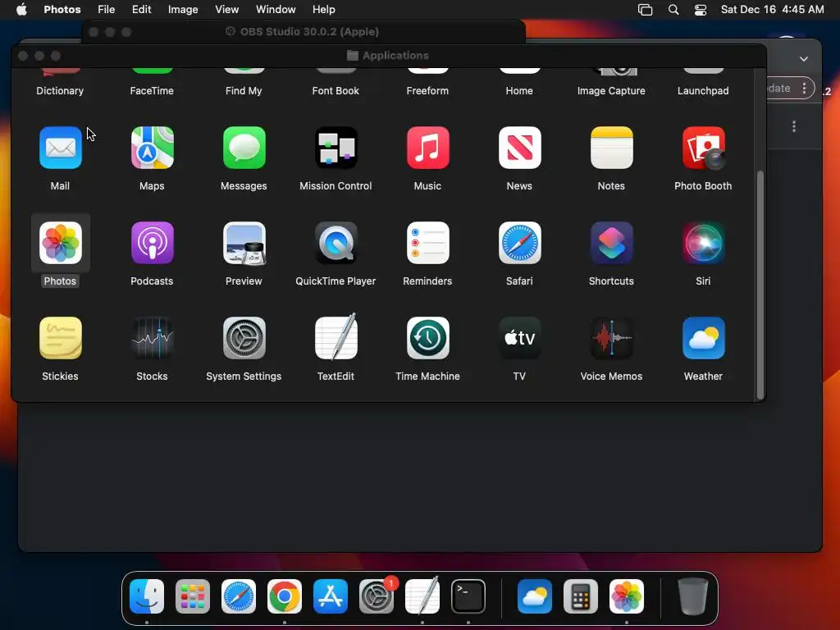Select Photos icon in Applications folder

[x=60, y=243]
